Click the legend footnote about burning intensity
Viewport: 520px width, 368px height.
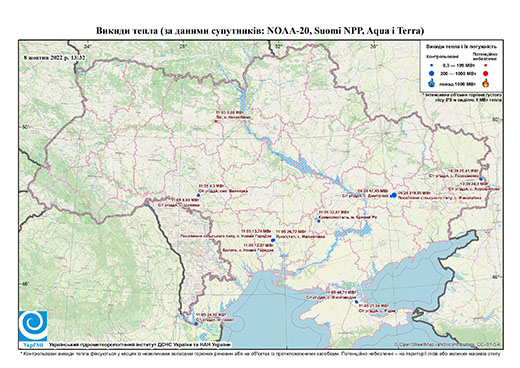tap(462, 97)
